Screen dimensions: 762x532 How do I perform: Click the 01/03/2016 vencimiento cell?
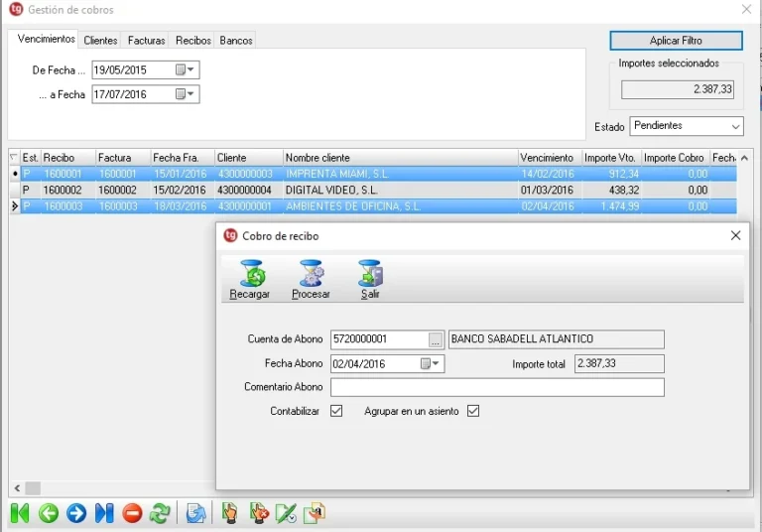pyautogui.click(x=550, y=190)
